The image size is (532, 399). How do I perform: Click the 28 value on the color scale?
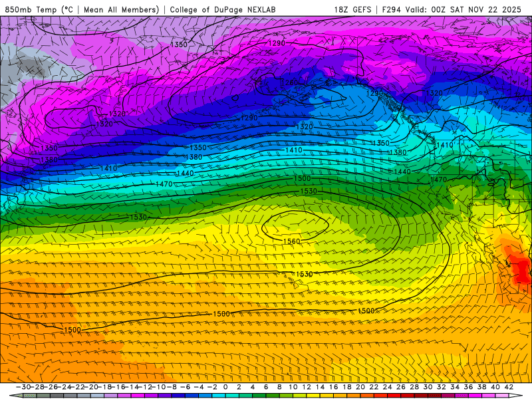pos(414,387)
